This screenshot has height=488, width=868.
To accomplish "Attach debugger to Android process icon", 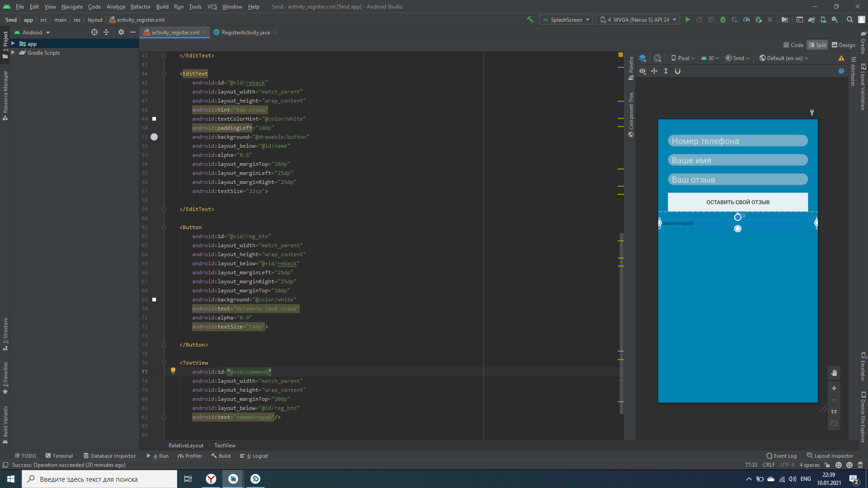I will pyautogui.click(x=759, y=19).
